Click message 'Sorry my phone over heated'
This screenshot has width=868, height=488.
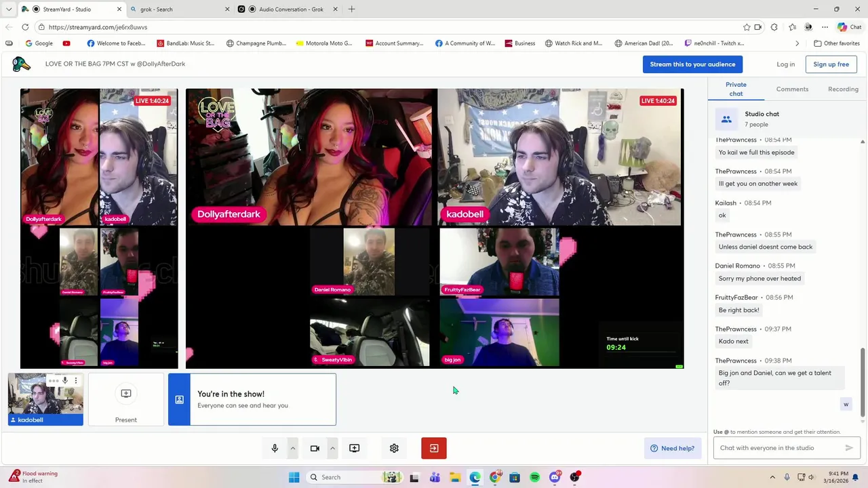(x=759, y=279)
